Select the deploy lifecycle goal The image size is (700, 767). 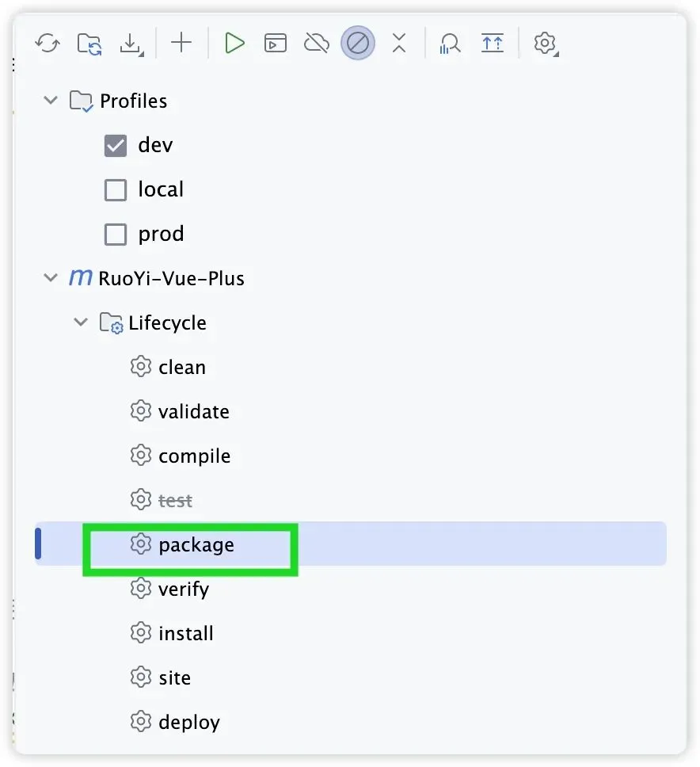click(188, 723)
